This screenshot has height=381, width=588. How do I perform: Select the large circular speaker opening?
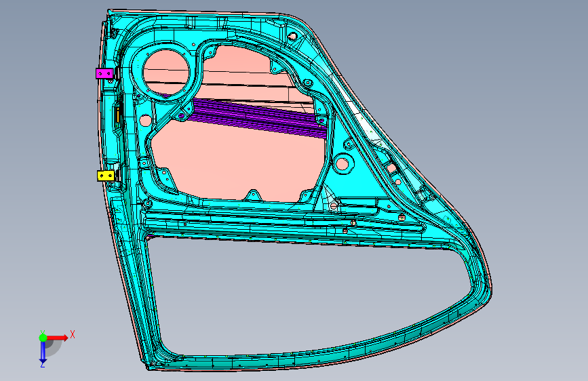pos(166,73)
